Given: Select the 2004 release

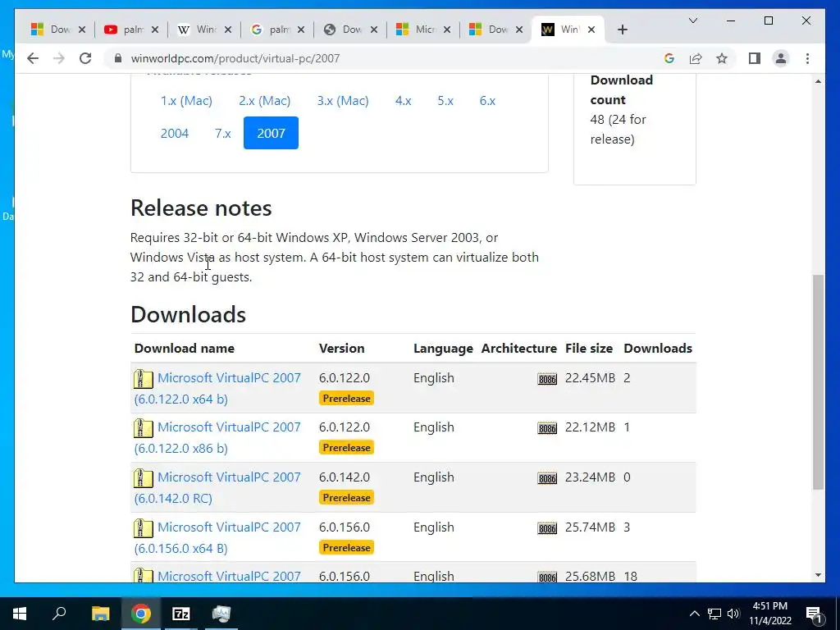Looking at the screenshot, I should tap(175, 134).
